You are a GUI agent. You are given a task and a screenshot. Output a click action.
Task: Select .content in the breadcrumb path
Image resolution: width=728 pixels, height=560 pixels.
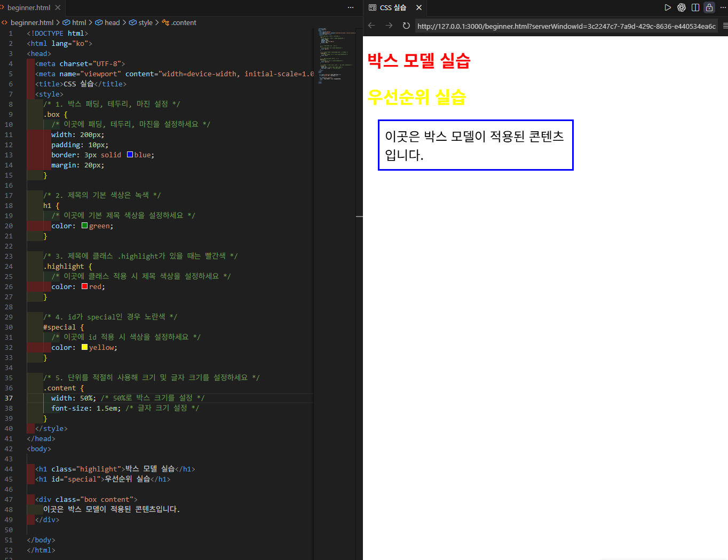[184, 22]
